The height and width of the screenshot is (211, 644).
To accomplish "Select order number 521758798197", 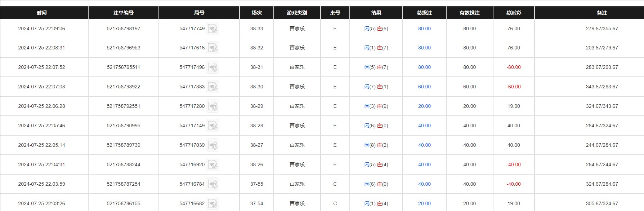I will [x=123, y=29].
